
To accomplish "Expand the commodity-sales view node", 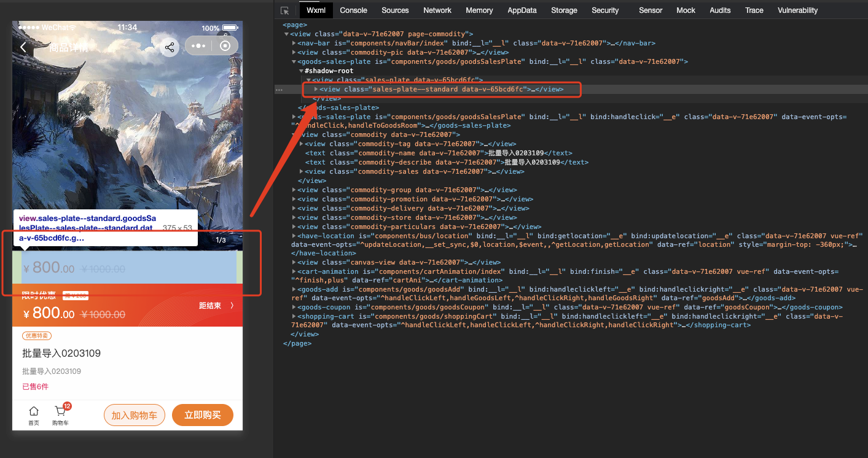I will pyautogui.click(x=301, y=171).
